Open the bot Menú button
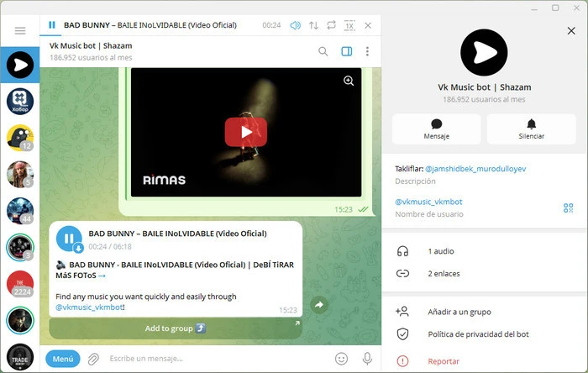The image size is (588, 373). click(63, 359)
